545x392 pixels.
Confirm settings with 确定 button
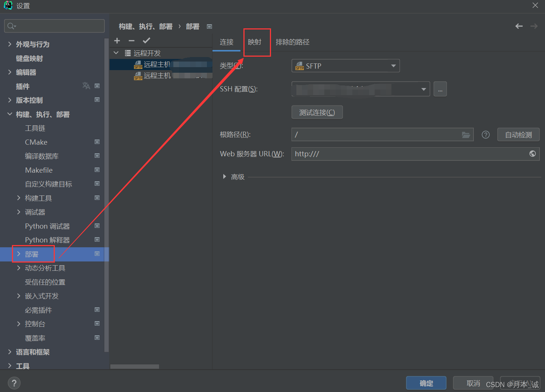[x=426, y=383]
